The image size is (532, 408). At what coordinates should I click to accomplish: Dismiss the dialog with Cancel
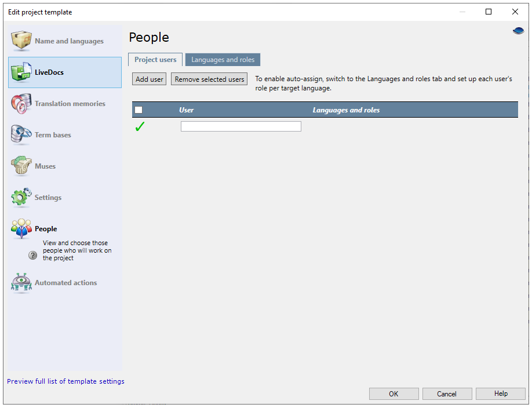click(447, 394)
